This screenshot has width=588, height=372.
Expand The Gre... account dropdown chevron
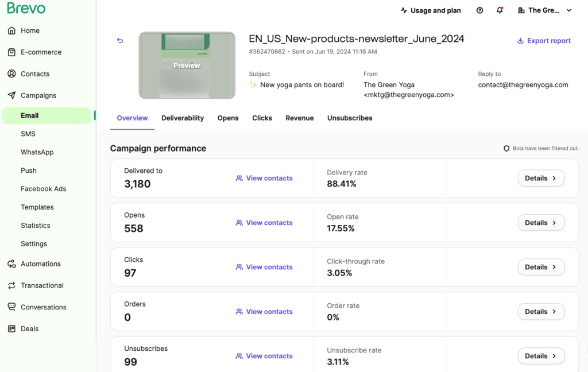click(x=569, y=10)
